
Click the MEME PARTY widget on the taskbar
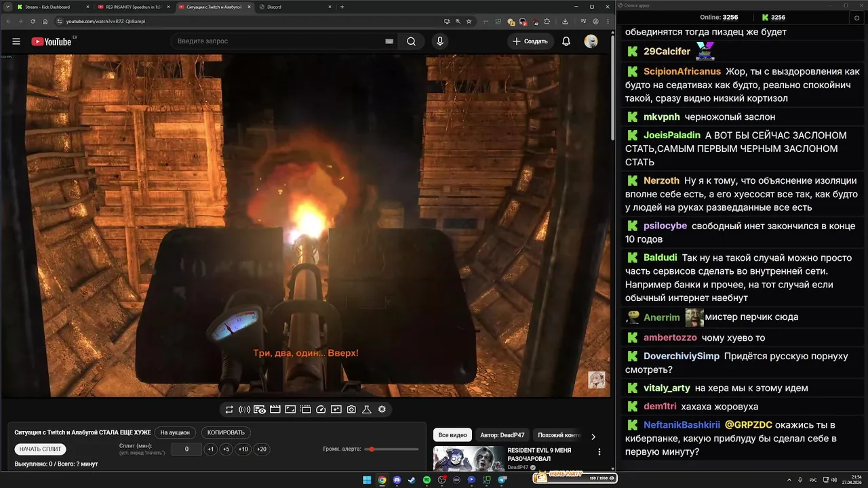tap(575, 478)
